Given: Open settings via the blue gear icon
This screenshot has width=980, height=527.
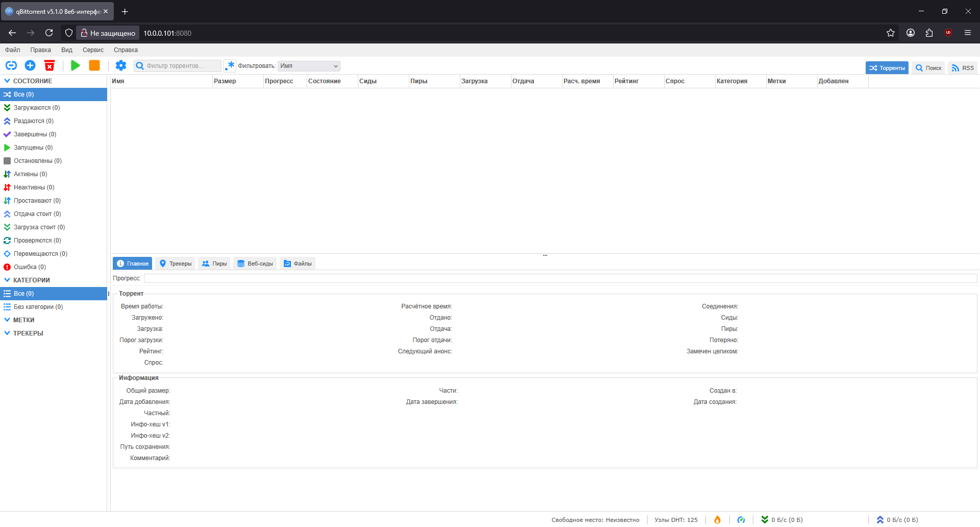Looking at the screenshot, I should click(x=121, y=65).
